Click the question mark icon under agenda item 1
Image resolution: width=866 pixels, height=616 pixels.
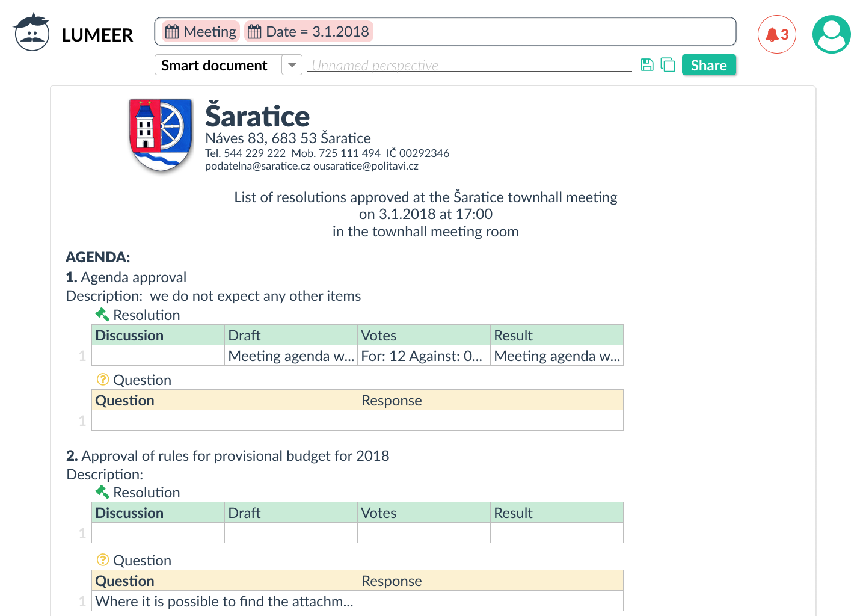103,379
